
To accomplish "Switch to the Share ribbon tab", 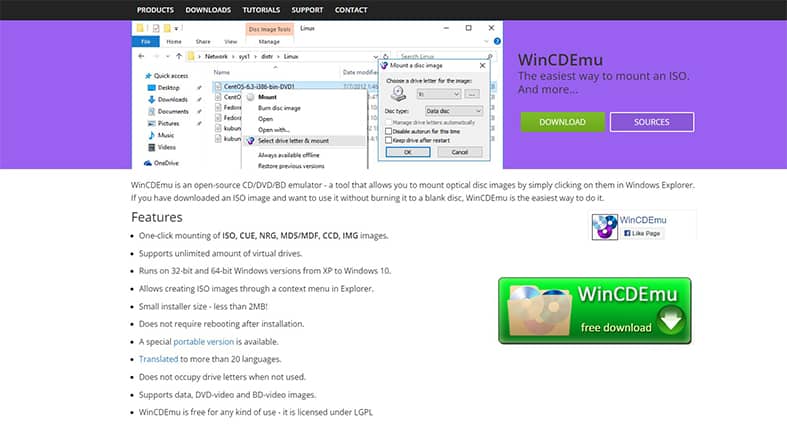I will pyautogui.click(x=203, y=42).
